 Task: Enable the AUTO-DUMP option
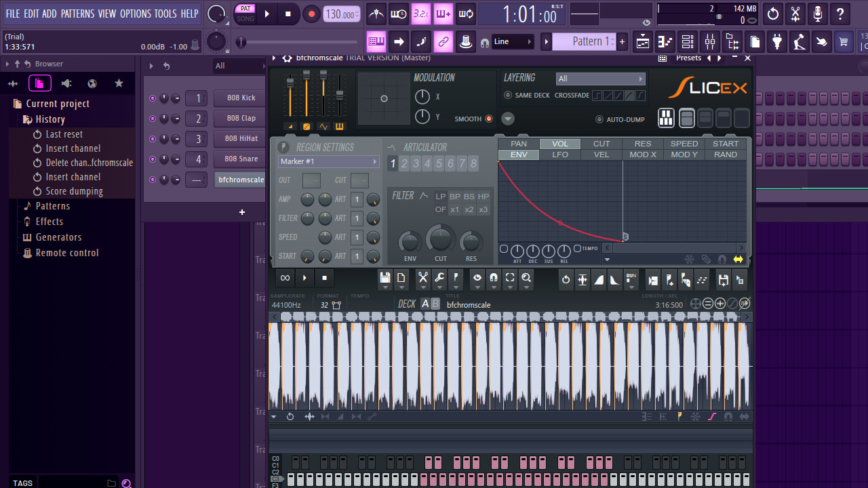(599, 119)
